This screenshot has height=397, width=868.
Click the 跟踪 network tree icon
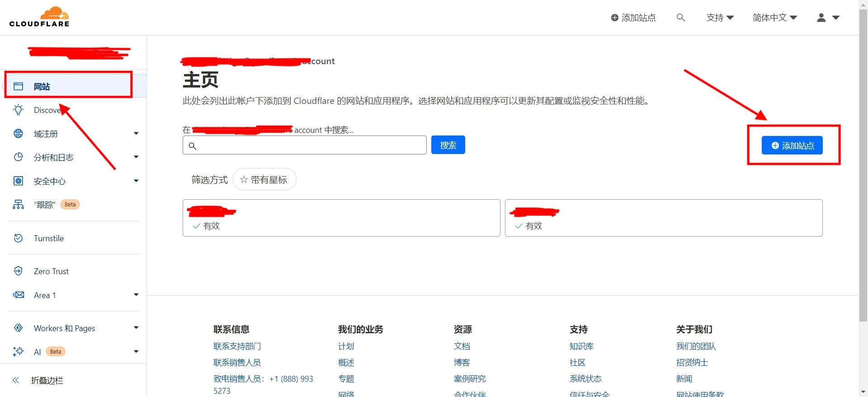[19, 205]
